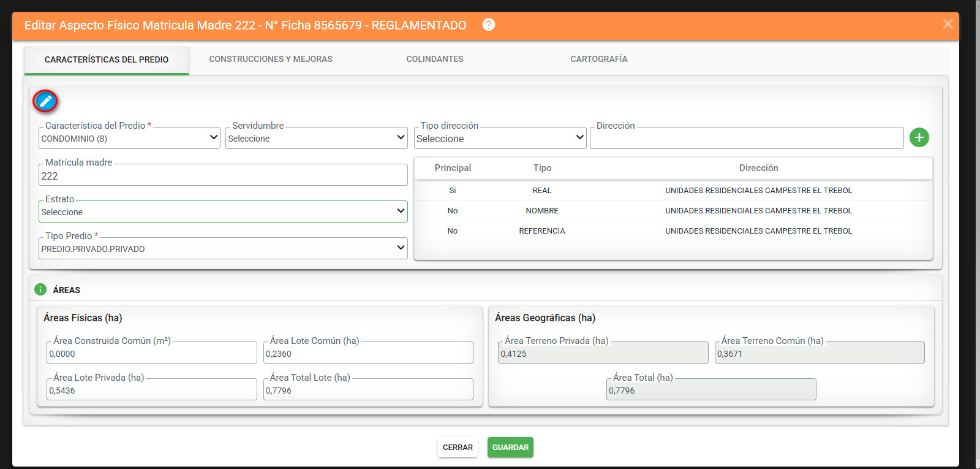Click the Área Lote Privada field
The height and width of the screenshot is (469, 980).
pos(152,389)
